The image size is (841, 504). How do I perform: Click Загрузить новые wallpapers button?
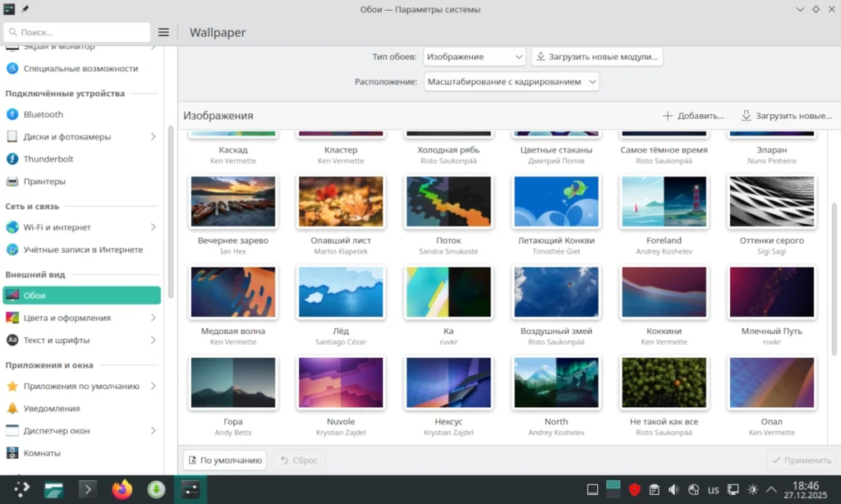click(x=786, y=116)
